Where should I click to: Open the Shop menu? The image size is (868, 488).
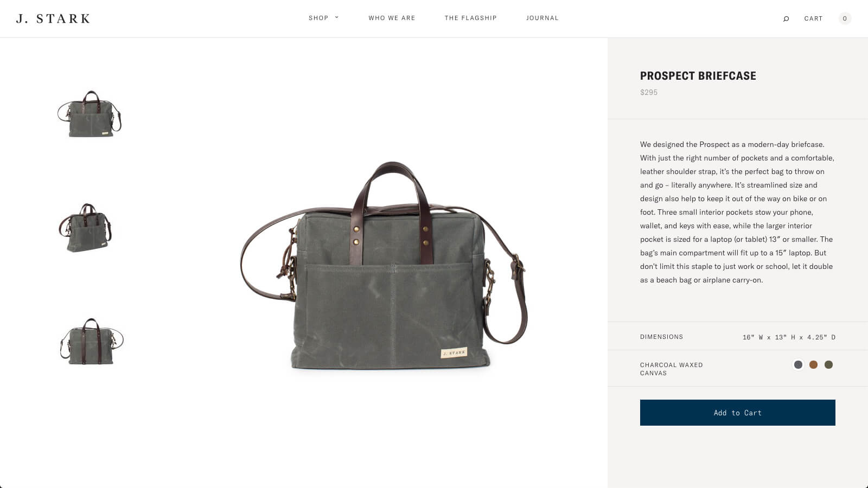(x=318, y=18)
